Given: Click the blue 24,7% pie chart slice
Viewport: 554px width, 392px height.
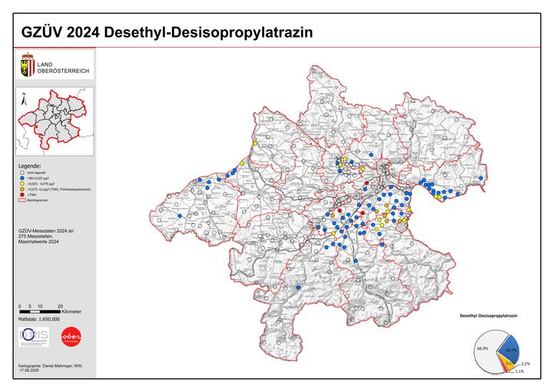Looking at the screenshot, I should 507,349.
